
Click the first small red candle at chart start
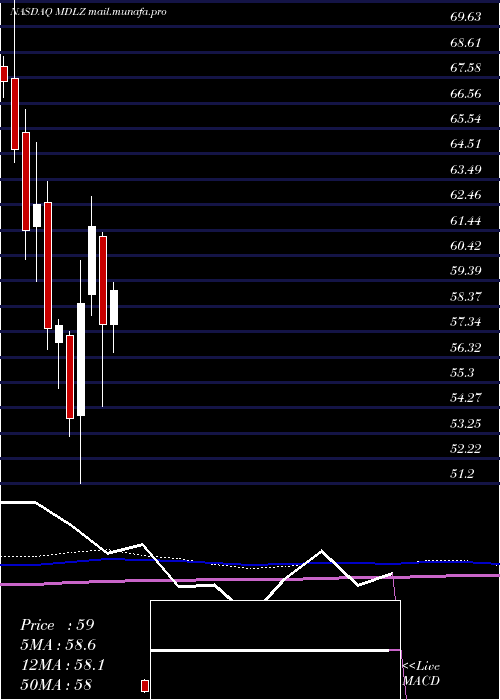(x=4, y=74)
